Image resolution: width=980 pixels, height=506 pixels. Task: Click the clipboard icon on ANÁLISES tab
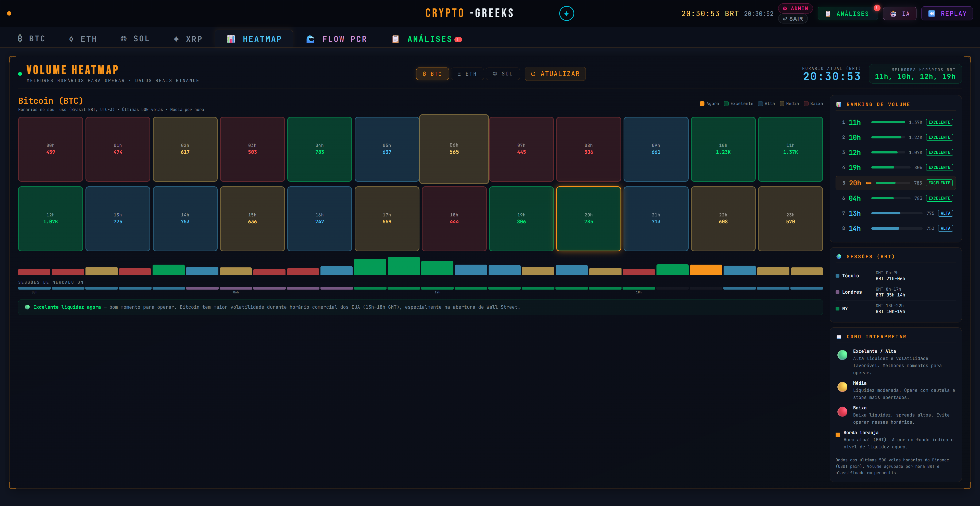(x=396, y=39)
